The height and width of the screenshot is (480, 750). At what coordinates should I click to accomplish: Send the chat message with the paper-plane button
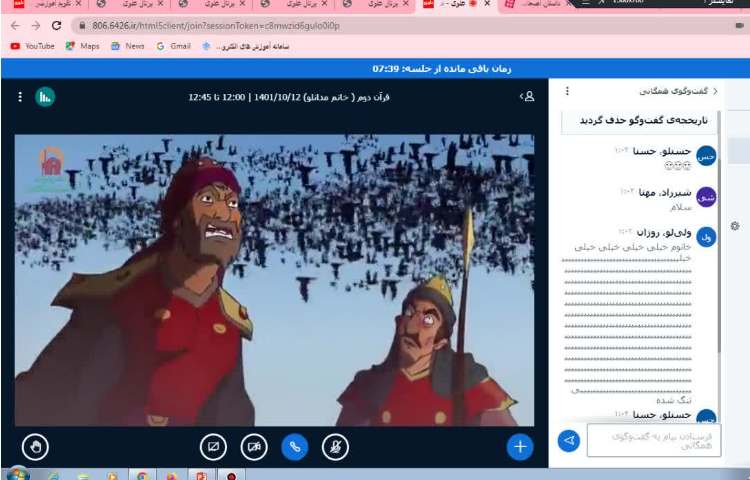pyautogui.click(x=569, y=440)
